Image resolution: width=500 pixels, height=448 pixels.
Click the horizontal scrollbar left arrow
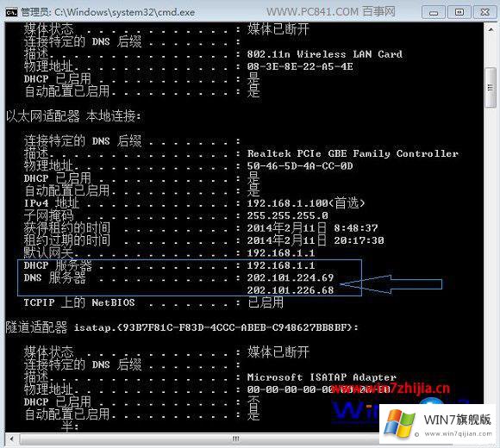(12, 439)
